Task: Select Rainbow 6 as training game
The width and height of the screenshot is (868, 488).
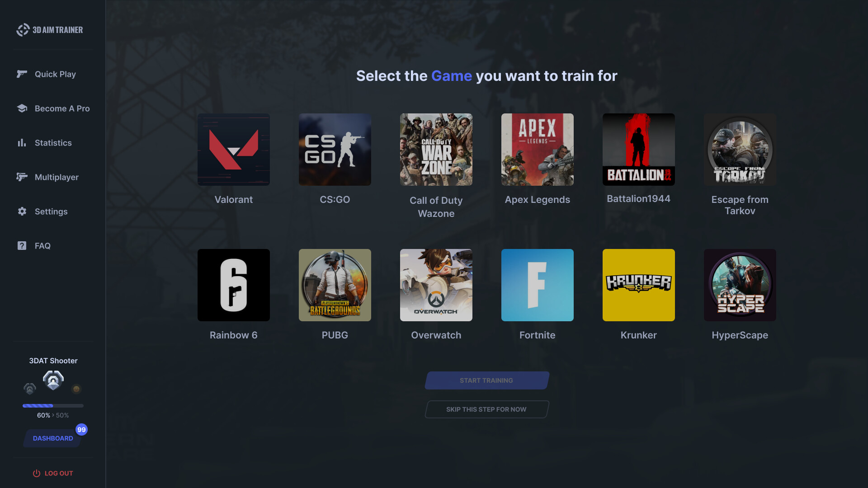Action: (234, 285)
